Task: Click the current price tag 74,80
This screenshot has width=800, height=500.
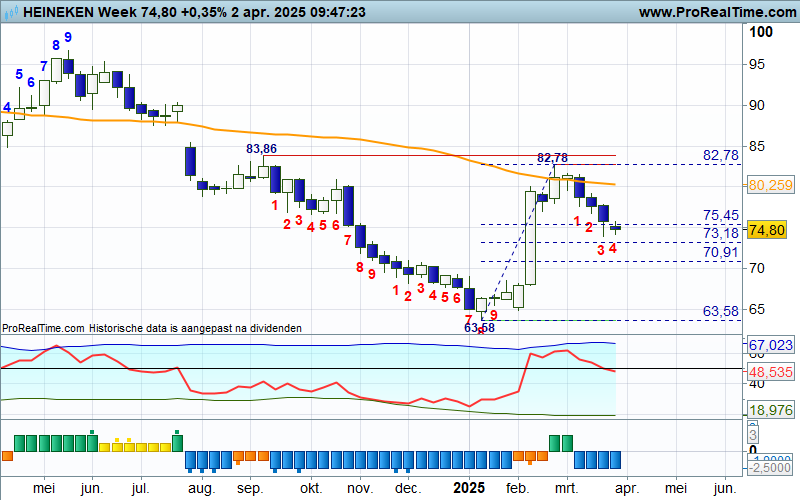Action: (766, 230)
